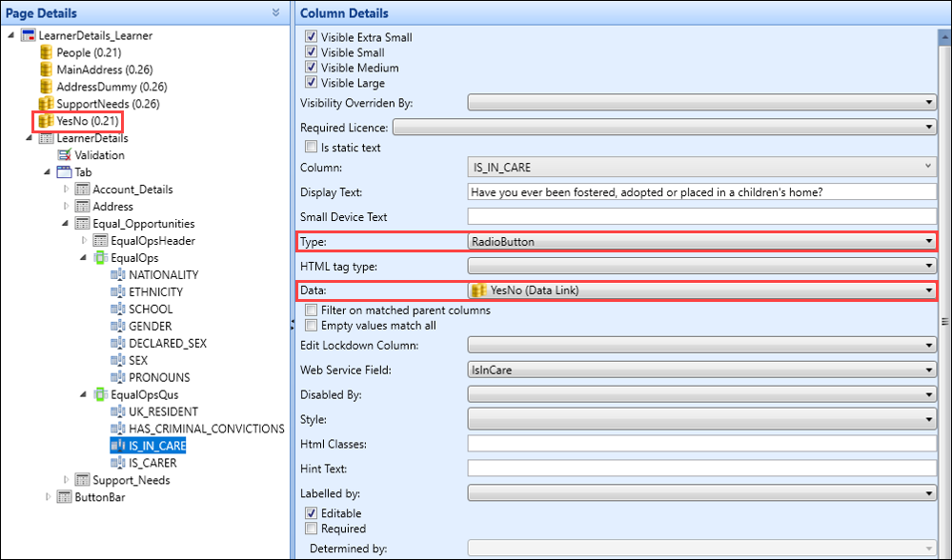Check Empty values match all
This screenshot has height=560, width=952.
(x=311, y=325)
